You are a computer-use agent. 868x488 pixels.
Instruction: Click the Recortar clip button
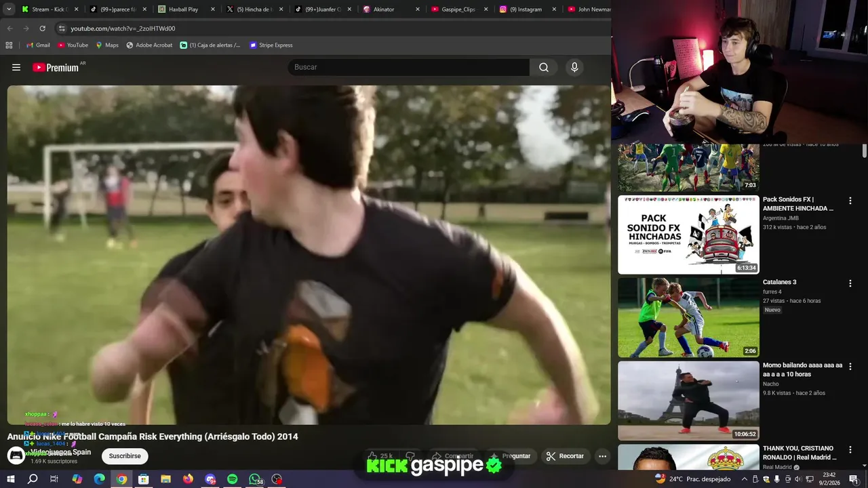click(566, 456)
